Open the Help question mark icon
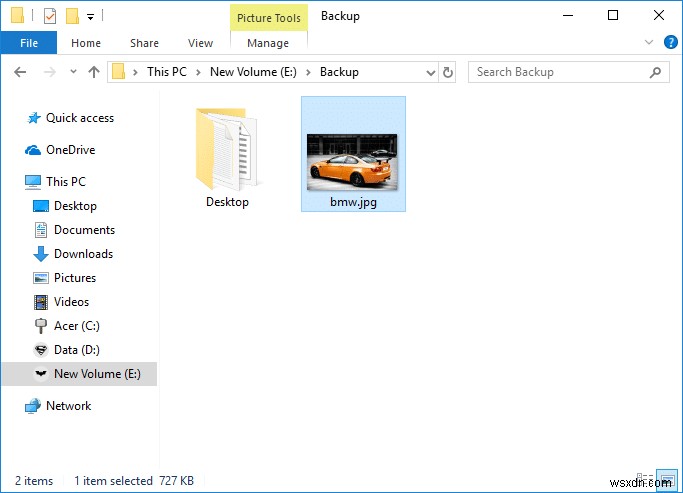The image size is (683, 493). coord(670,42)
